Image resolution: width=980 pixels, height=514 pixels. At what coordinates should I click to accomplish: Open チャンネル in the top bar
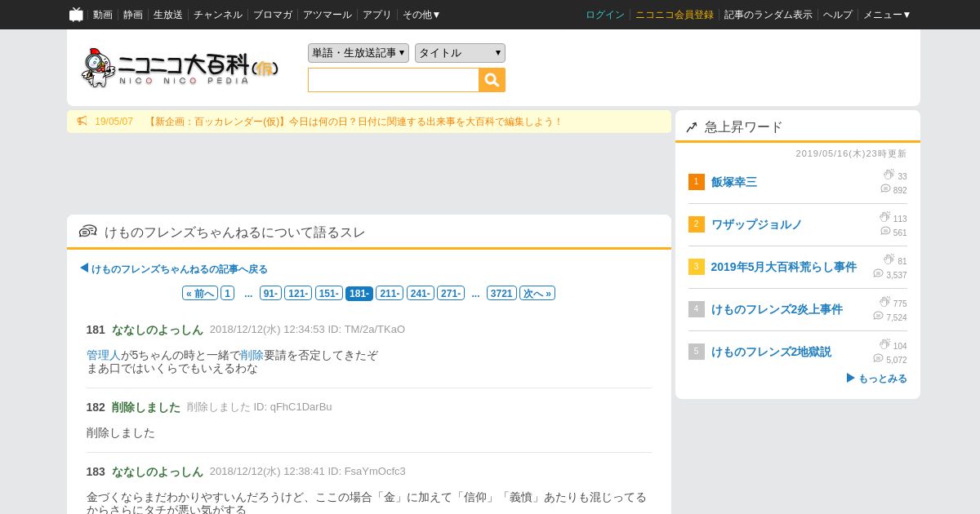click(x=218, y=15)
